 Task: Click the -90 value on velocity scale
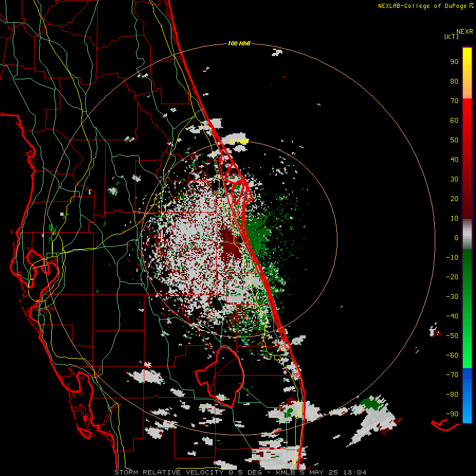pyautogui.click(x=452, y=414)
